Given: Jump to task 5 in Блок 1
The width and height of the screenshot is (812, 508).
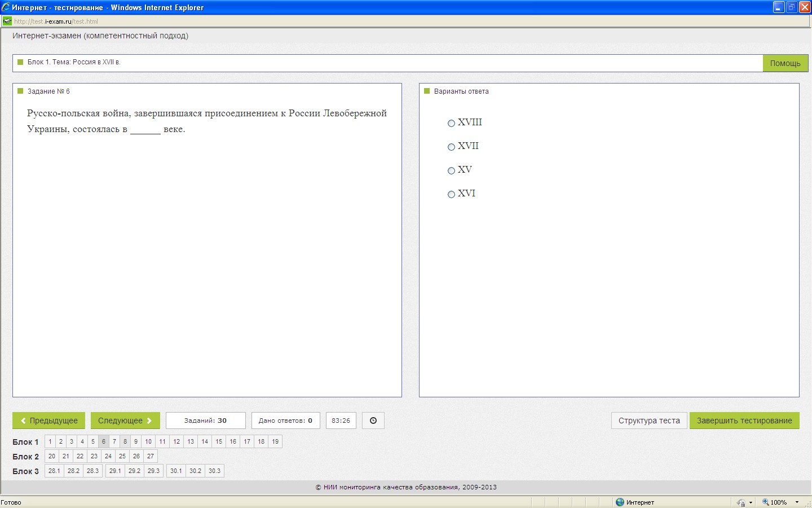Looking at the screenshot, I should tap(93, 441).
